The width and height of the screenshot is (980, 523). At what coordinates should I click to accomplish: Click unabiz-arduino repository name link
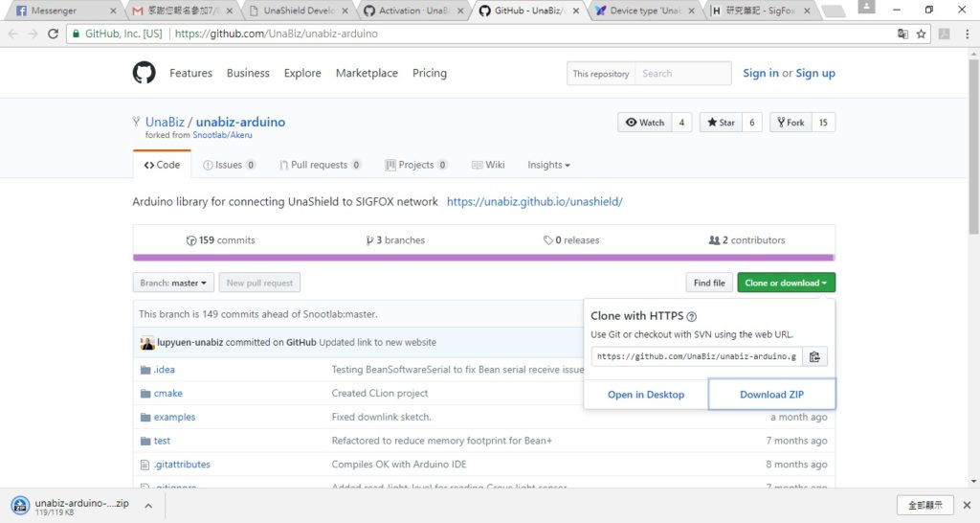240,122
